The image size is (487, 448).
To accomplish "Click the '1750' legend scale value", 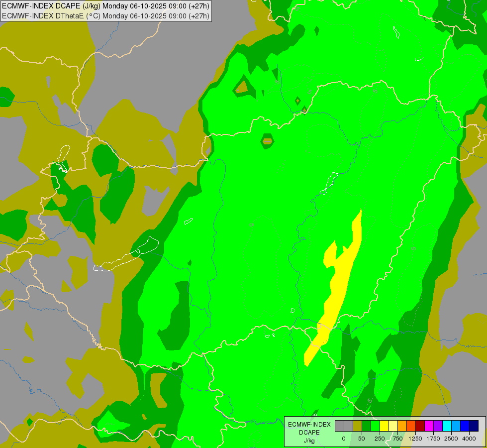I will 433,439.
